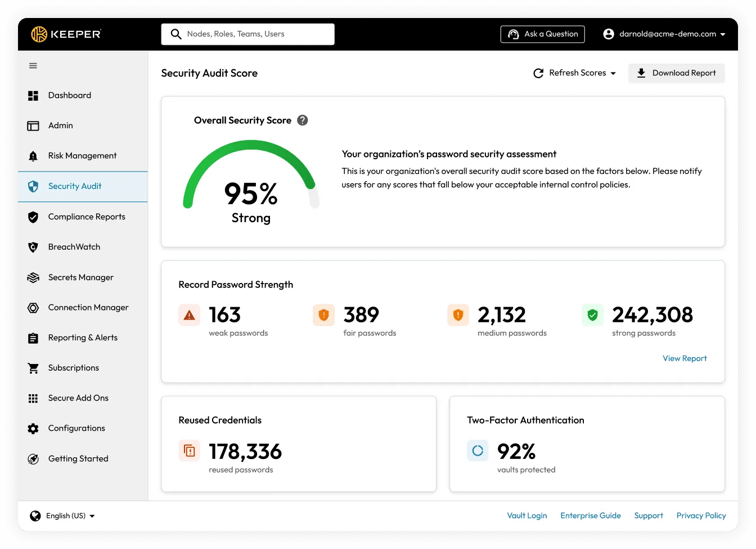Viewport: 756px width, 549px height.
Task: Click the Admin panel icon
Action: coord(33,126)
